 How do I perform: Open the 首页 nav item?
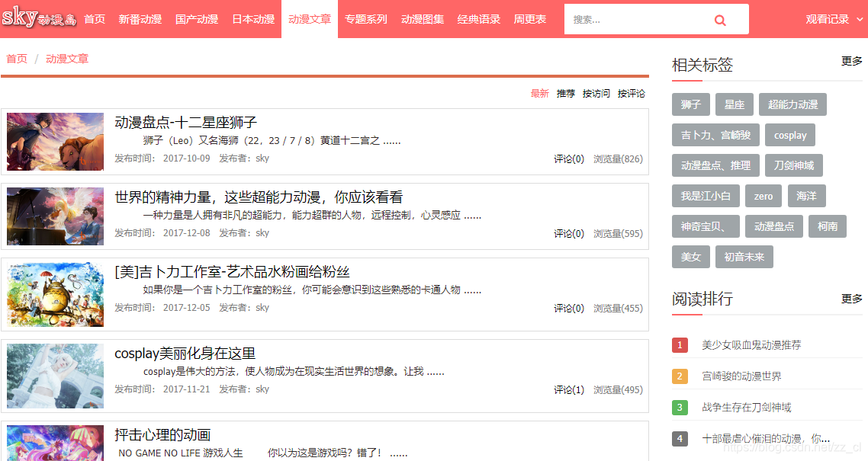point(95,19)
